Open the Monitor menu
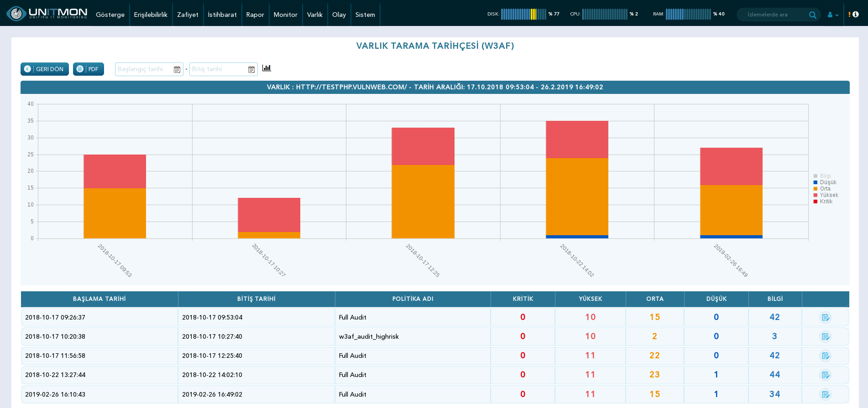This screenshot has height=408, width=868. pyautogui.click(x=285, y=15)
